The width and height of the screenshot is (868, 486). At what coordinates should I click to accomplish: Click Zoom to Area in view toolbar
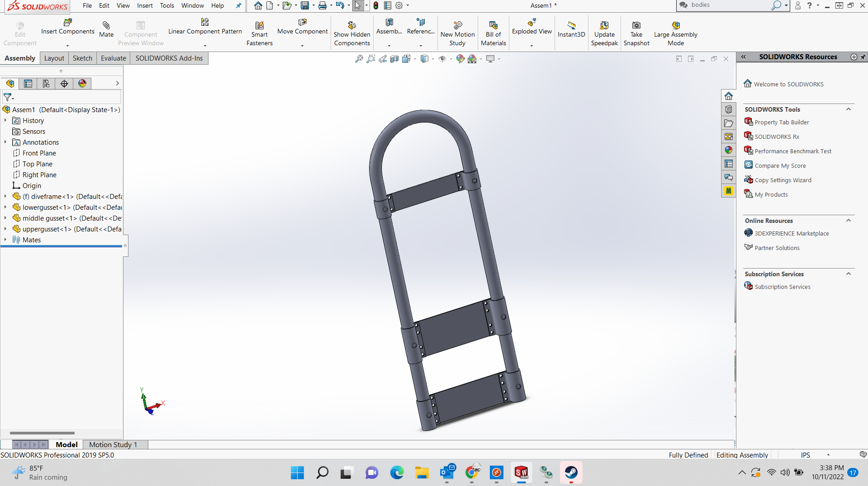tap(371, 59)
